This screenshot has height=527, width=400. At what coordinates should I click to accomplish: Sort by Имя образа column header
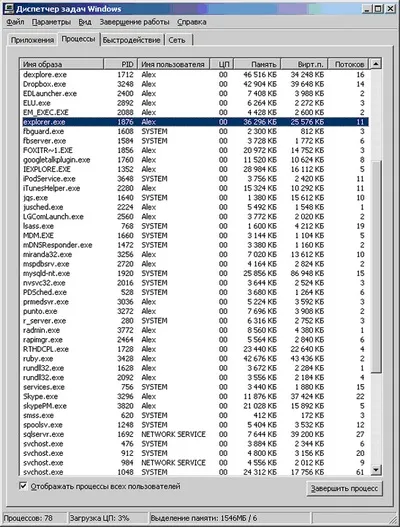coord(61,64)
